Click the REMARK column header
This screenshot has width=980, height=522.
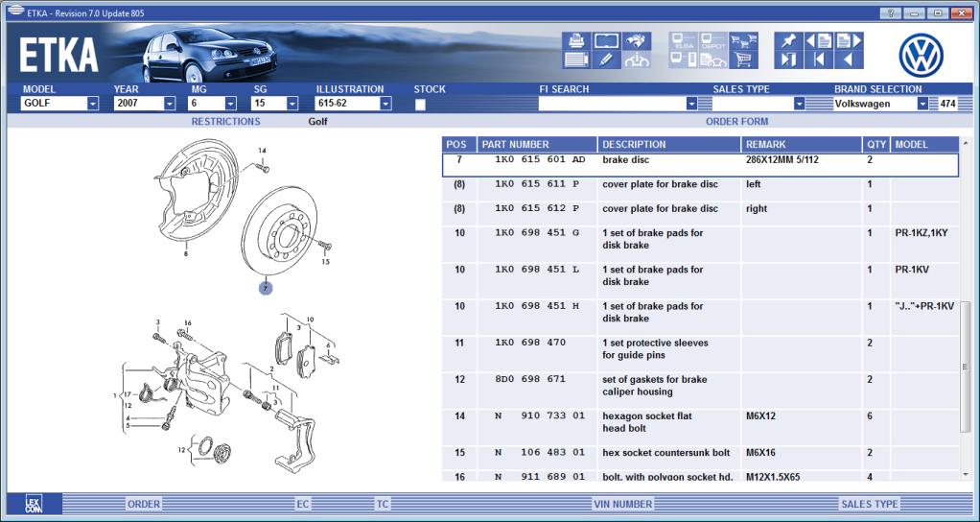pyautogui.click(x=802, y=144)
